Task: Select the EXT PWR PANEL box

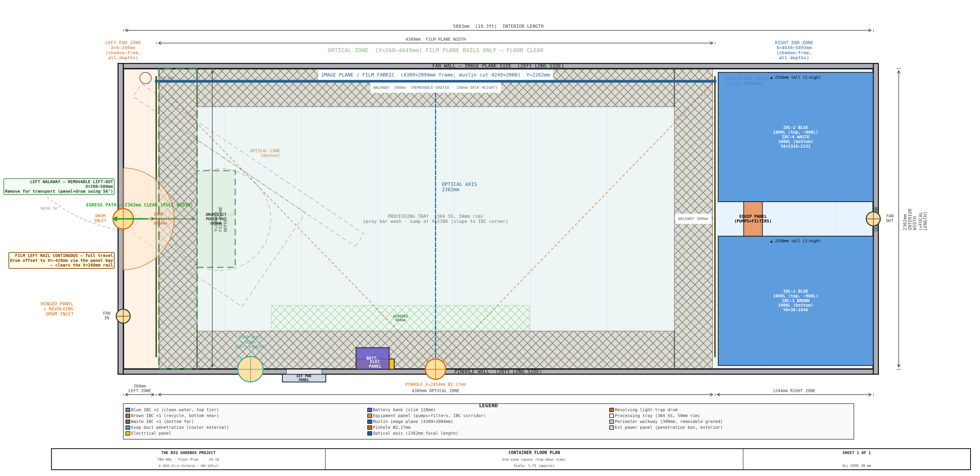Action: pos(304,378)
